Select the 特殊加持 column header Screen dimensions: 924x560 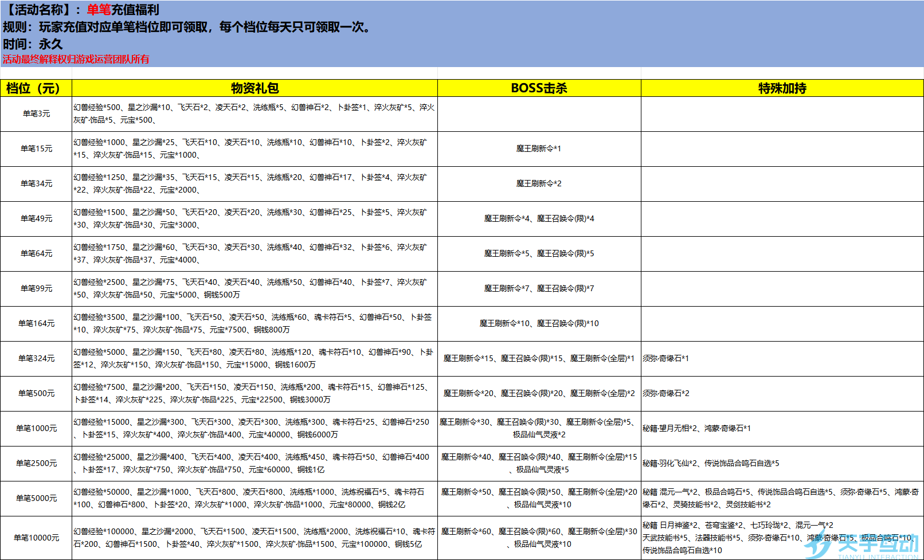782,88
